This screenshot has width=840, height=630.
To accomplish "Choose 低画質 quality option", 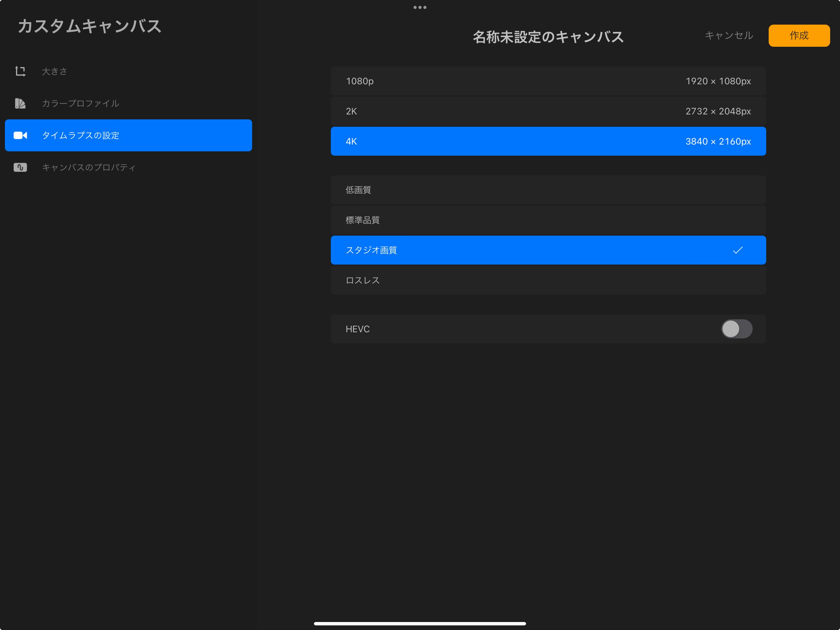I will (x=548, y=189).
